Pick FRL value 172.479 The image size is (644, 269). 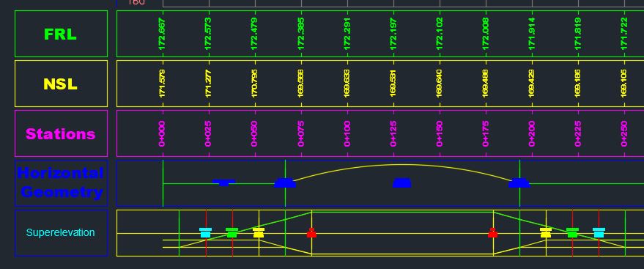pos(254,34)
